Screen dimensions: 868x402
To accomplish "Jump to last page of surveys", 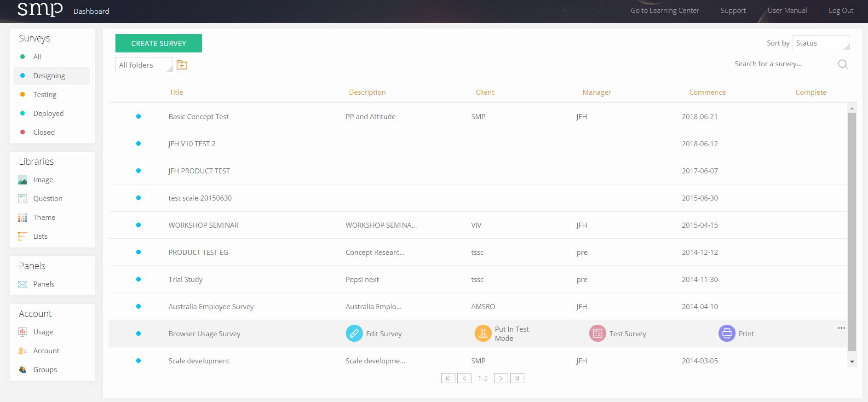I will [x=517, y=379].
